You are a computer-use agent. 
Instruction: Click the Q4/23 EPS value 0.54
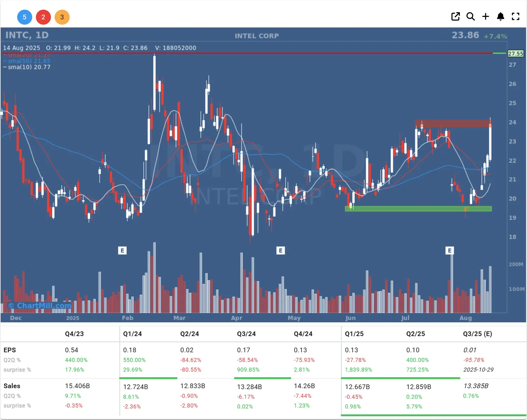tap(71, 350)
